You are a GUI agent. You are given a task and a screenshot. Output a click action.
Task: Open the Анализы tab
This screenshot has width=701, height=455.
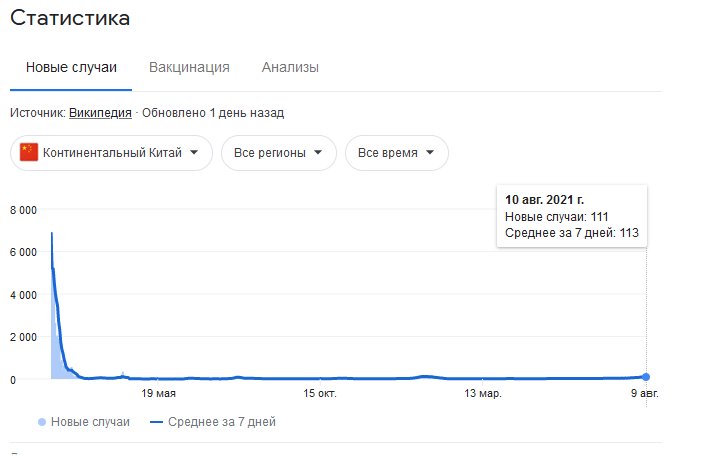pos(290,67)
